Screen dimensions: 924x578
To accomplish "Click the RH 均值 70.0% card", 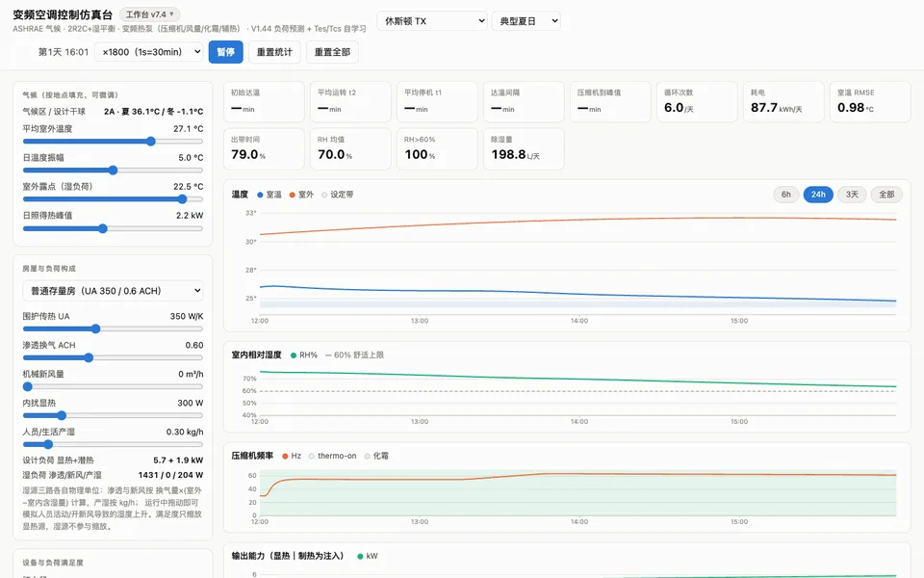I will (x=350, y=148).
